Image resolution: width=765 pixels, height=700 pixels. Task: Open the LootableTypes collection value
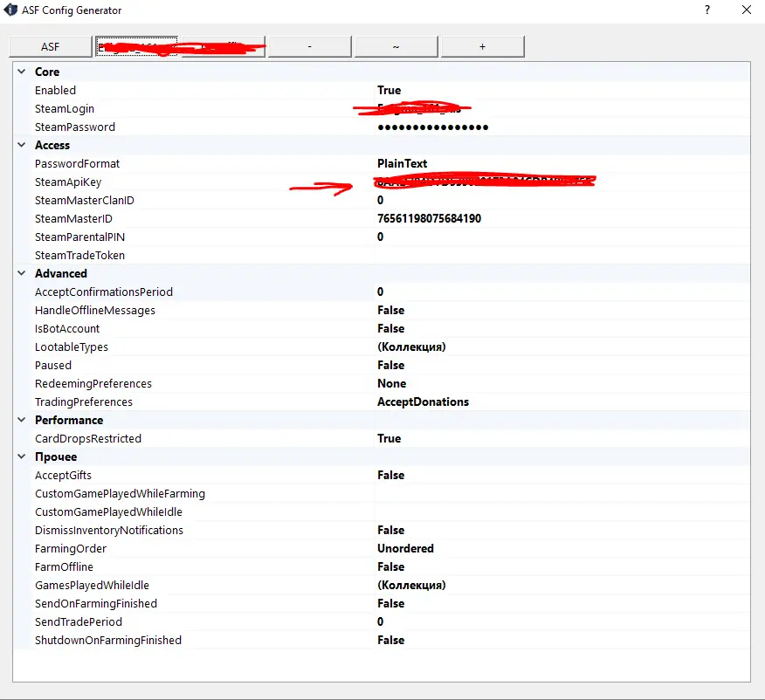click(x=411, y=347)
